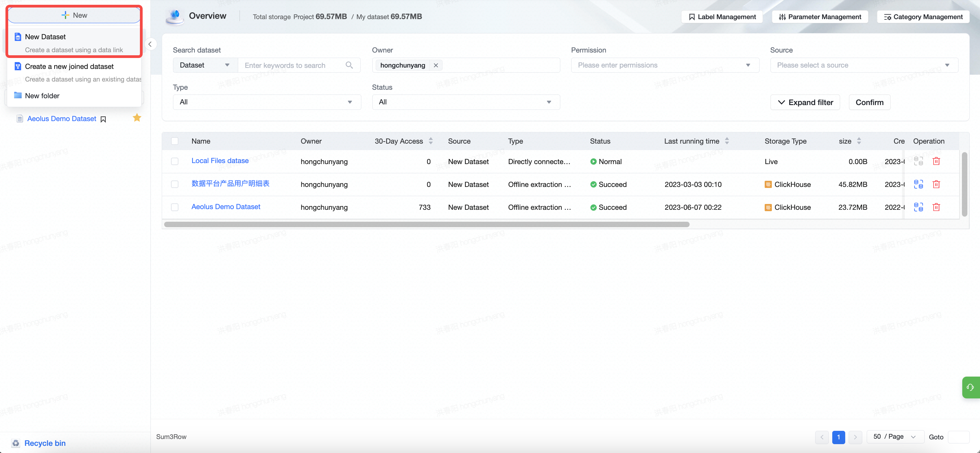The height and width of the screenshot is (453, 980).
Task: Open the Status dropdown showing All
Action: click(466, 102)
